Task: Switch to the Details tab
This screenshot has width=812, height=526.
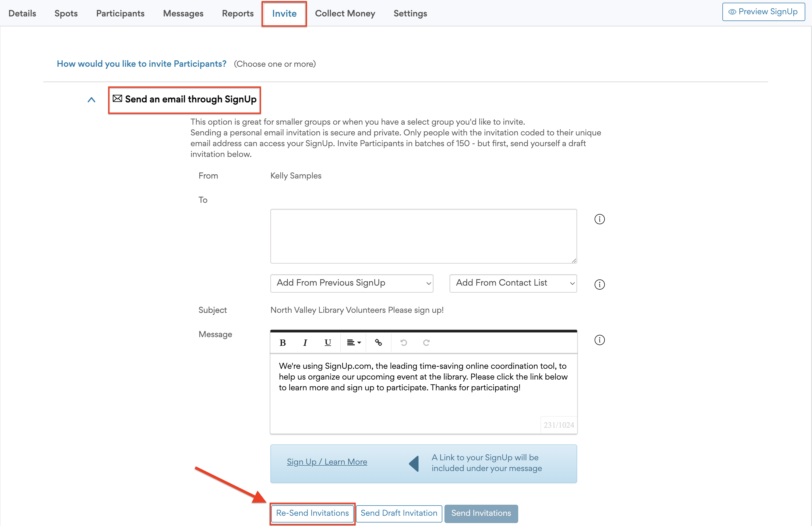Action: [x=22, y=13]
